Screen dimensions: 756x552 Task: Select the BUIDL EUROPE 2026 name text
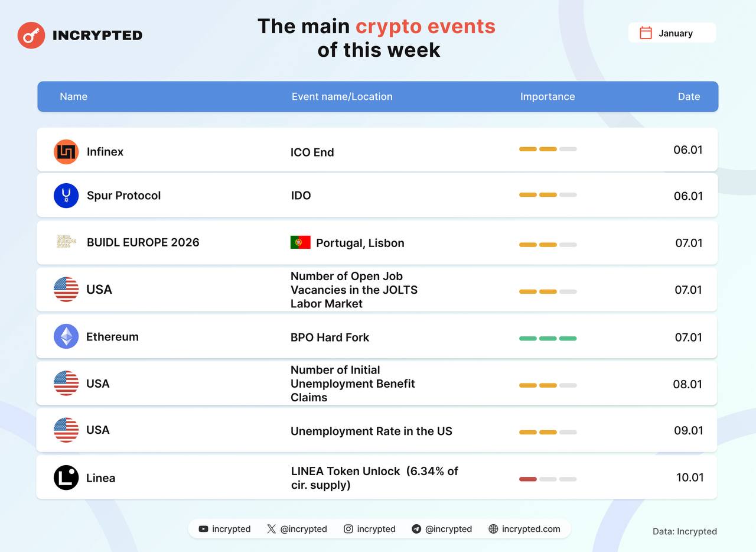coord(143,242)
